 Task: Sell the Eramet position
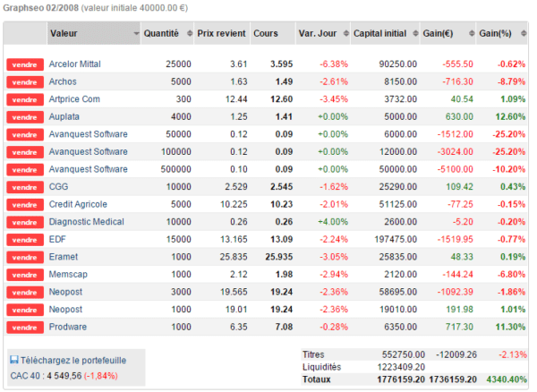(x=25, y=257)
